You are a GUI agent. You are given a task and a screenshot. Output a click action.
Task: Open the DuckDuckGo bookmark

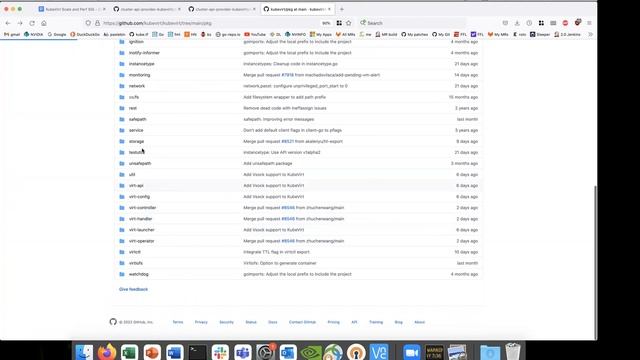[85, 35]
